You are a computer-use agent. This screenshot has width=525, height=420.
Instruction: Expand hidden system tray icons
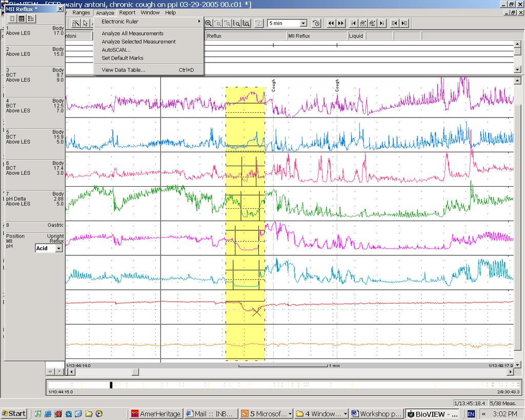483,414
